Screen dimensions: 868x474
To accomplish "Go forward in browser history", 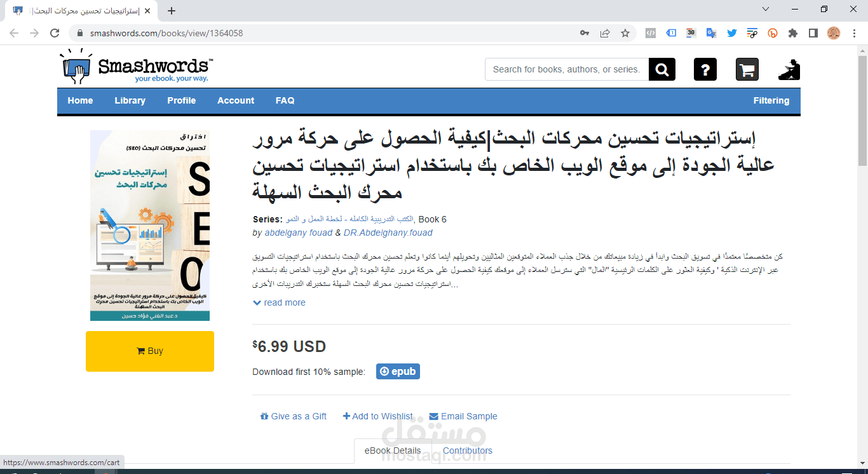I will coord(34,33).
